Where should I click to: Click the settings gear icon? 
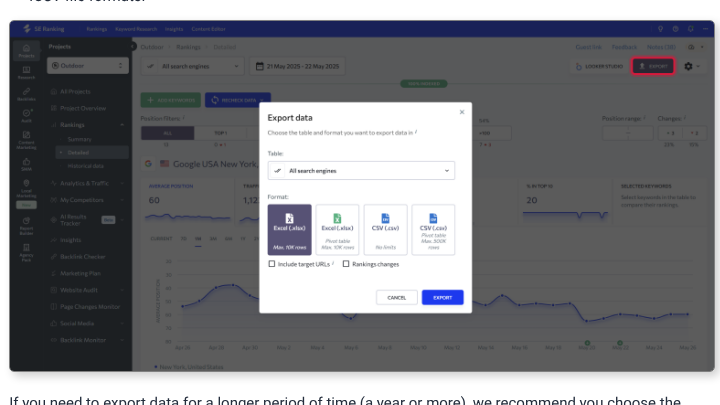(x=688, y=66)
